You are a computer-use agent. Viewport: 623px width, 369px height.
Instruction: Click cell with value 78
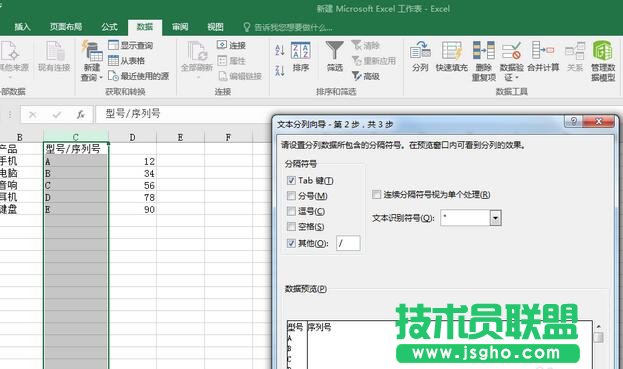[132, 197]
